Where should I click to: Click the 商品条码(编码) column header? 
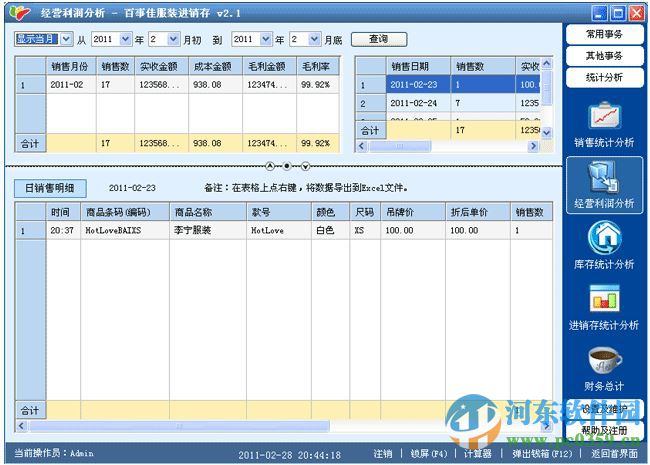click(x=125, y=212)
